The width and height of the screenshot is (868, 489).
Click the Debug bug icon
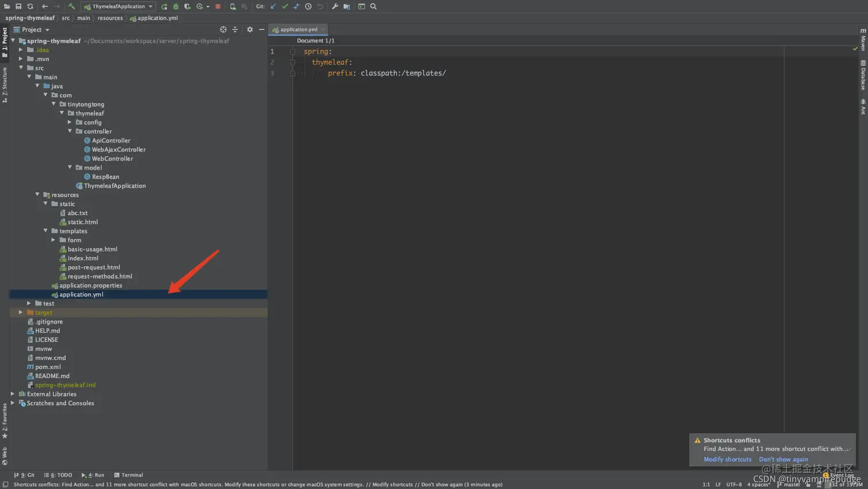click(176, 6)
